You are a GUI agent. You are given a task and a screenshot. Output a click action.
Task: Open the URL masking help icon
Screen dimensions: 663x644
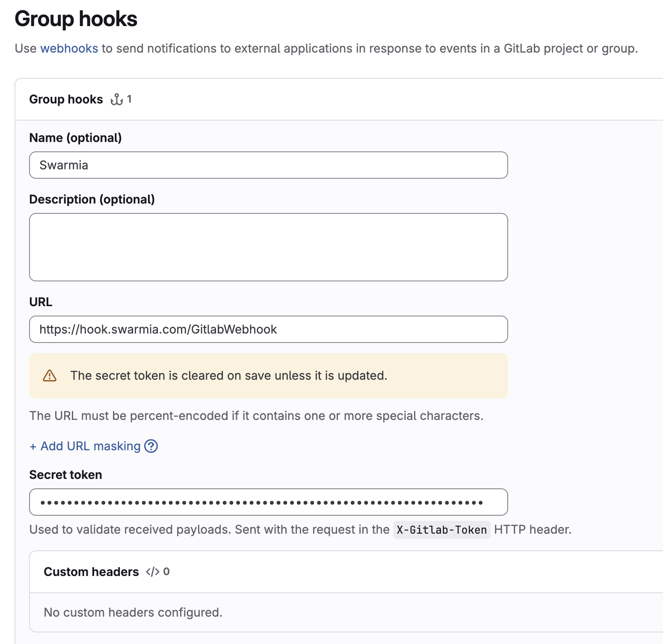151,446
